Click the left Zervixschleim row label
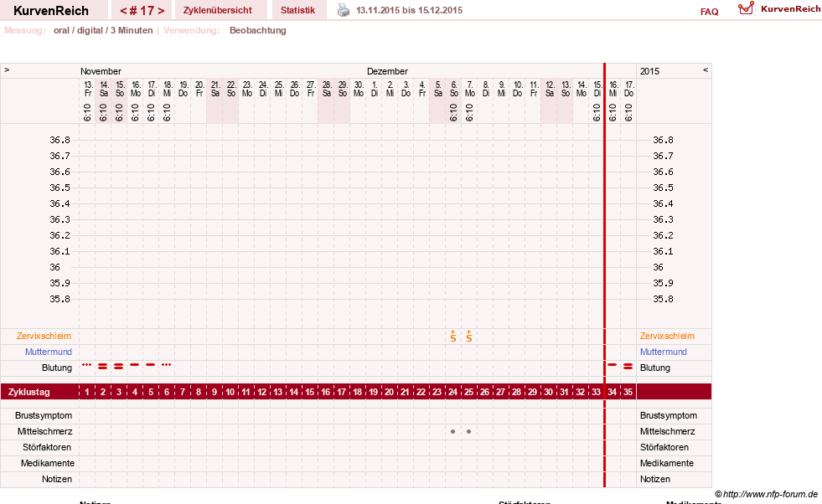Screen dimensions: 822x504 point(44,337)
